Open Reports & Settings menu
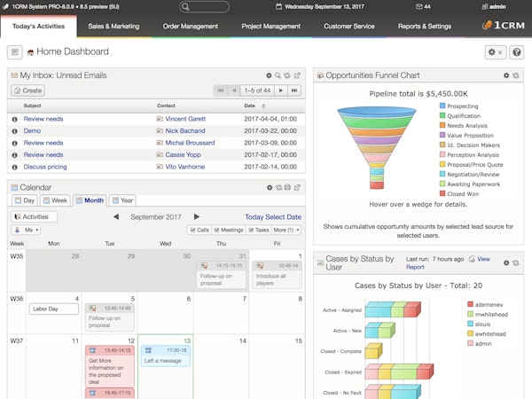 pos(425,26)
